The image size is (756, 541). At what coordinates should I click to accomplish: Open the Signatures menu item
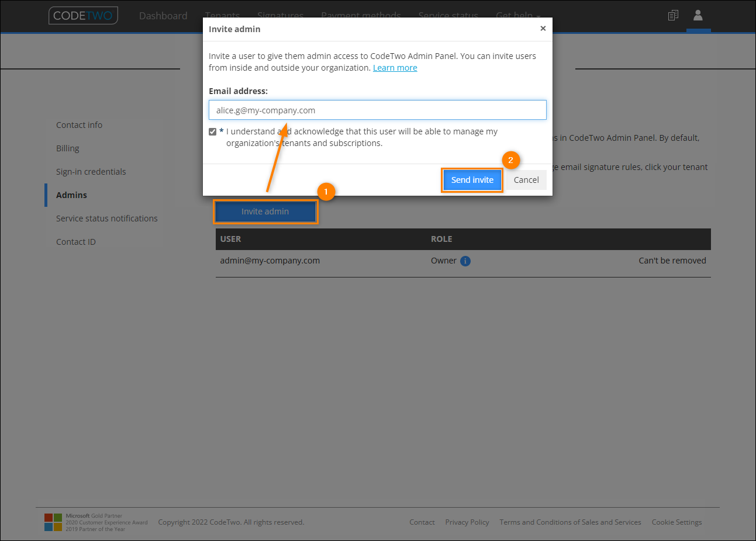click(x=280, y=16)
